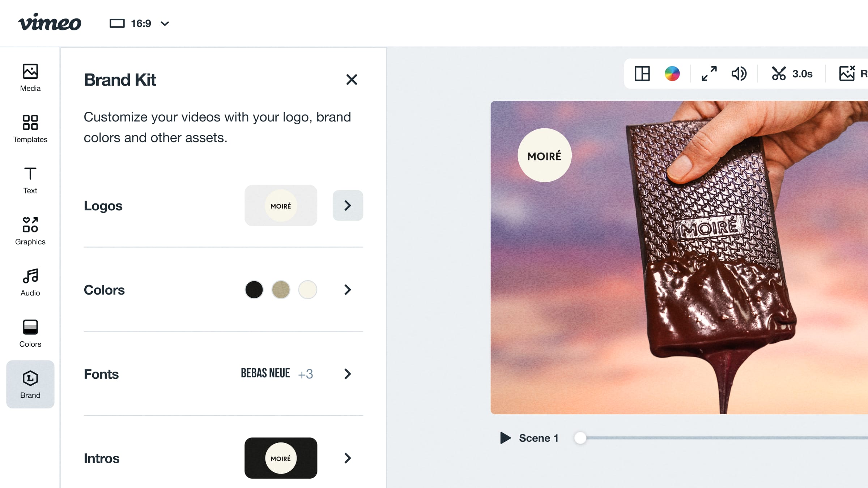868x488 pixels.
Task: Open the 16:9 aspect ratio dropdown
Action: (140, 23)
